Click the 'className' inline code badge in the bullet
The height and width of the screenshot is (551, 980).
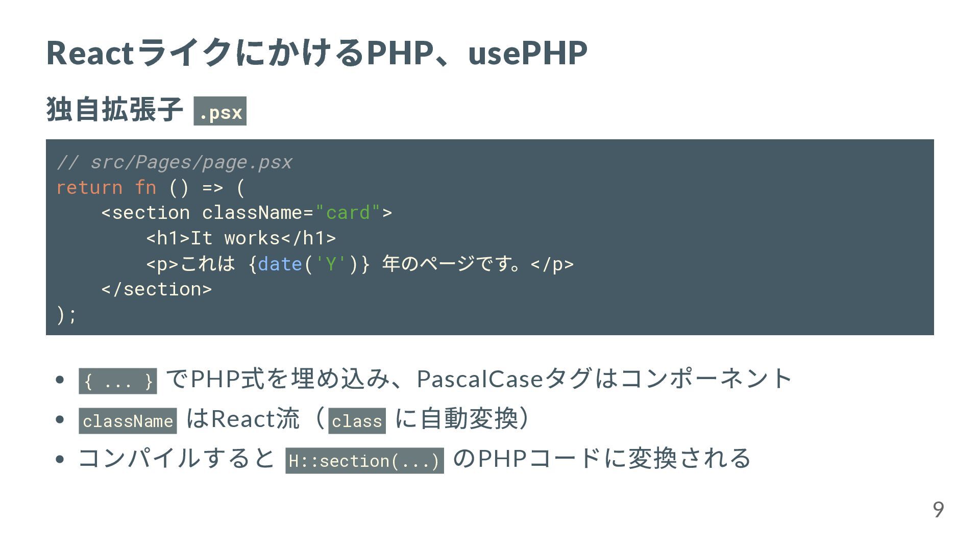pyautogui.click(x=128, y=421)
